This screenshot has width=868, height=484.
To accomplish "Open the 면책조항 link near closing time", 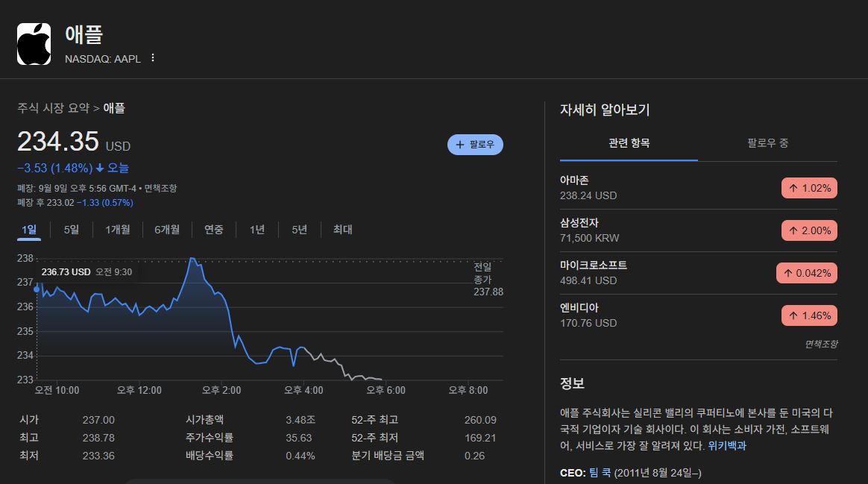I will (160, 188).
